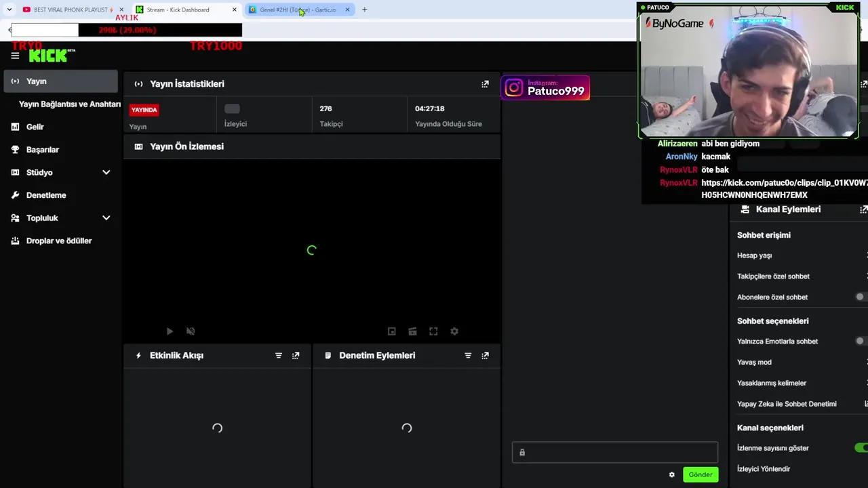Open the Yayın sidebar item
Viewport: 868px width, 488px height.
tap(60, 81)
